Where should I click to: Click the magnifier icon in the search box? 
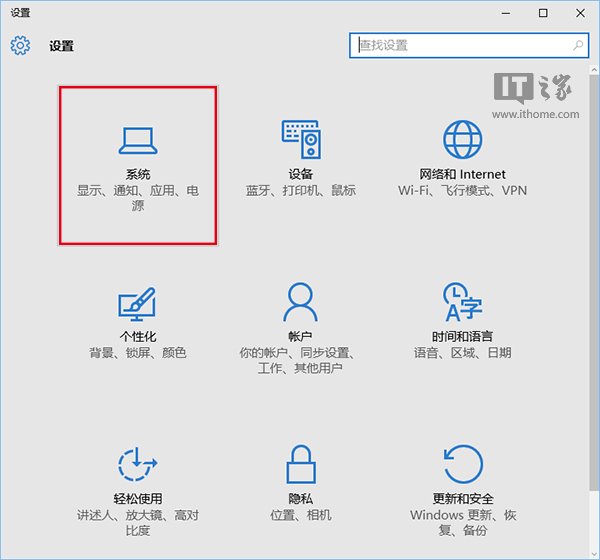(578, 45)
